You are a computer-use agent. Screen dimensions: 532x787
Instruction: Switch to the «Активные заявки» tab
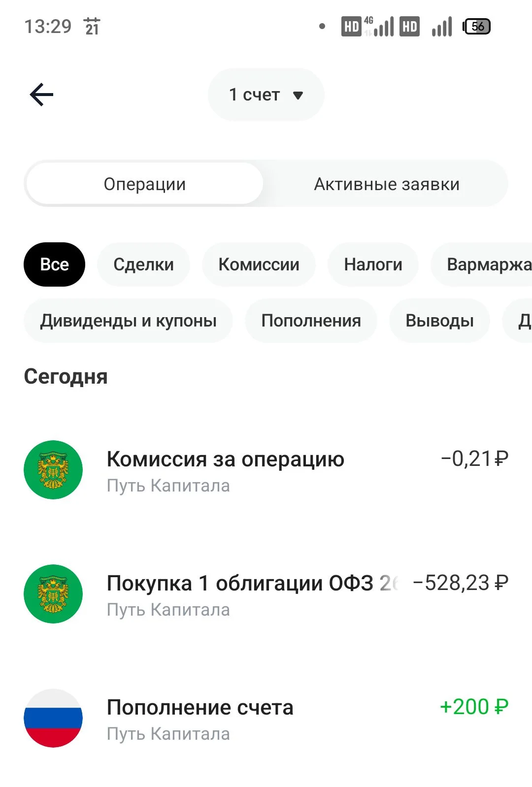(387, 184)
